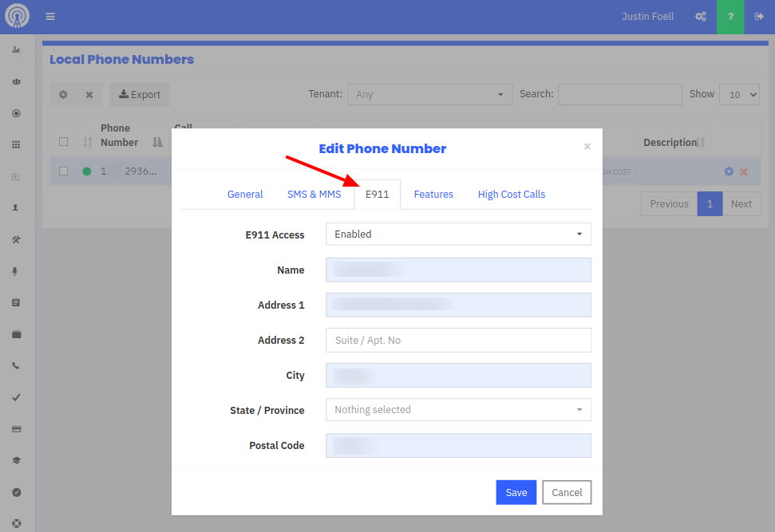This screenshot has height=532, width=775.
Task: Click the gear button left of Export
Action: pyautogui.click(x=63, y=94)
